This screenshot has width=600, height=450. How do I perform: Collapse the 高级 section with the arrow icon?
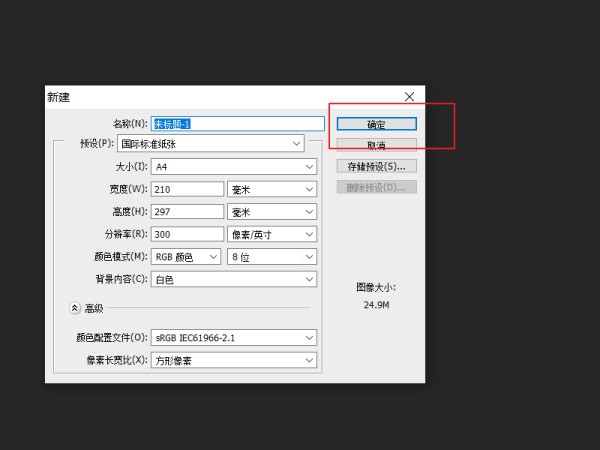click(x=74, y=308)
